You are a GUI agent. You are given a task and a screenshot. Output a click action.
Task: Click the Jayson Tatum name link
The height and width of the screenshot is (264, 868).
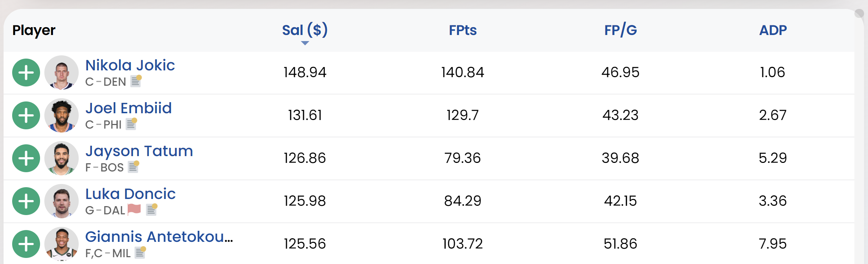click(139, 151)
